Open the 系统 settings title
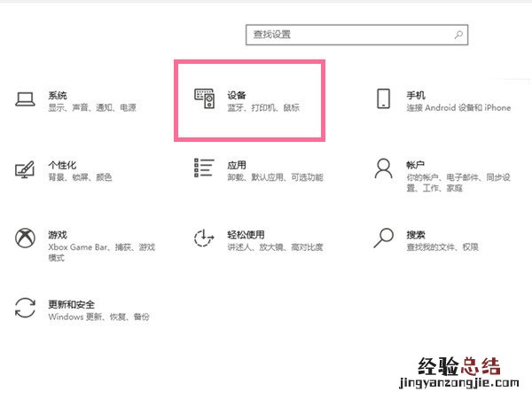 (58, 94)
